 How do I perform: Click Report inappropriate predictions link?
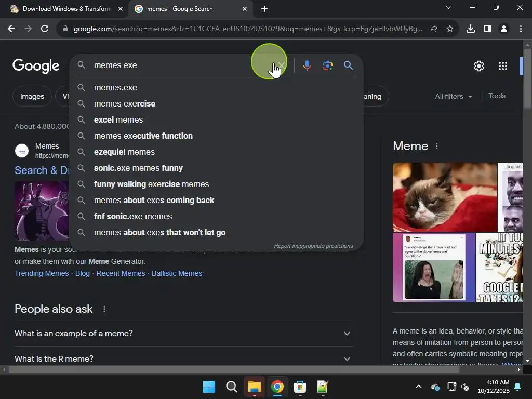(x=313, y=246)
